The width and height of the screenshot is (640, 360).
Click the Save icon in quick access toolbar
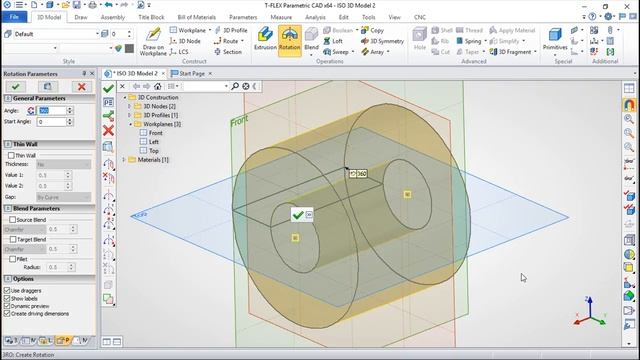77,5
